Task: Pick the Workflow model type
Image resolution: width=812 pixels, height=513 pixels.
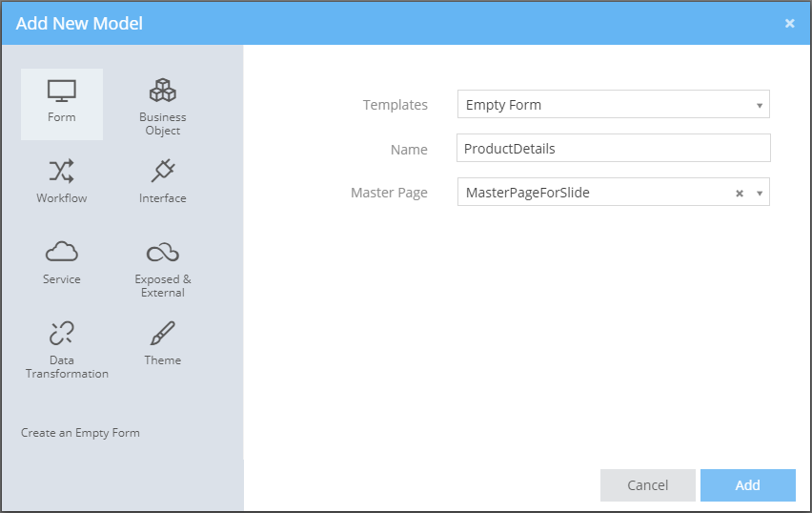Action: (62, 172)
